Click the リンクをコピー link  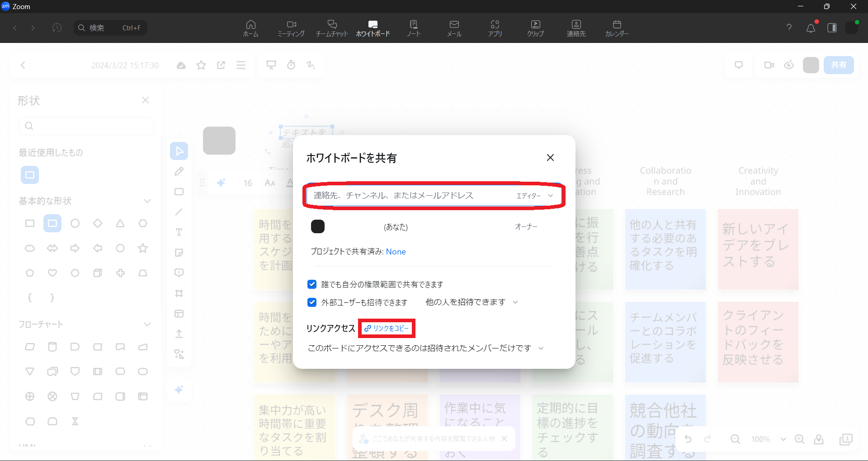point(387,329)
